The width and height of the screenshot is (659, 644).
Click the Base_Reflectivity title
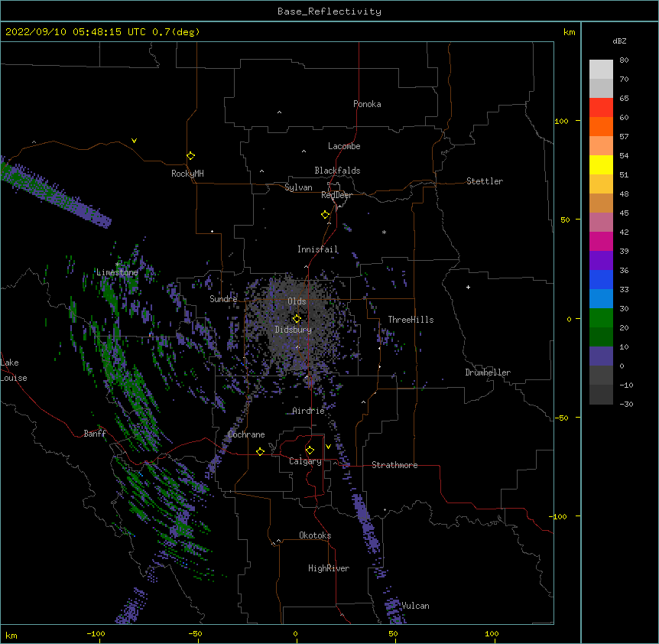click(329, 11)
